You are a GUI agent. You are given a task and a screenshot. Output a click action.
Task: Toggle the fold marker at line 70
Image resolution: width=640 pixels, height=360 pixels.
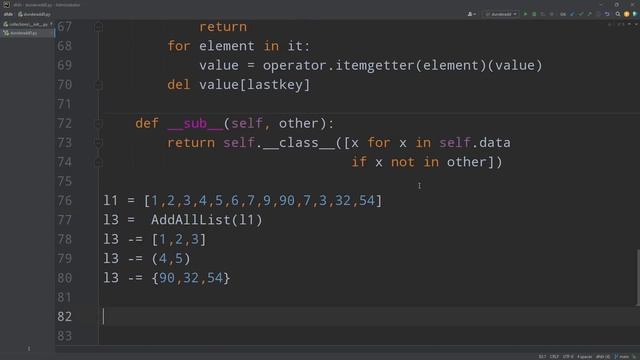pyautogui.click(x=98, y=85)
